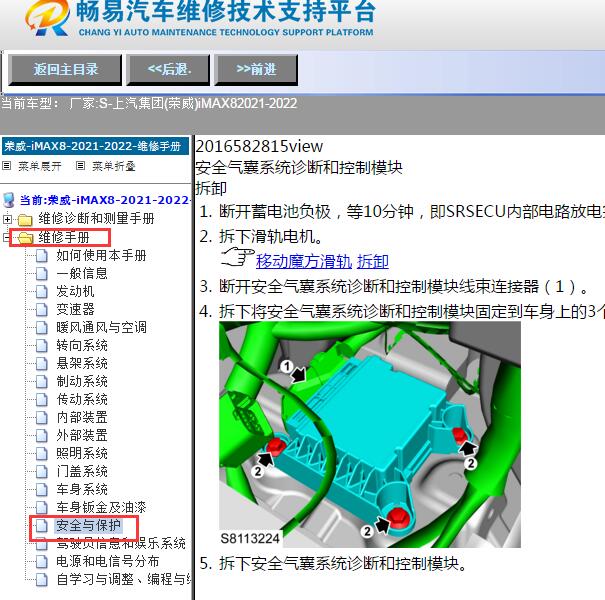The image size is (605, 600).
Task: Click the page icon beside 车身系统
Action: (42, 490)
